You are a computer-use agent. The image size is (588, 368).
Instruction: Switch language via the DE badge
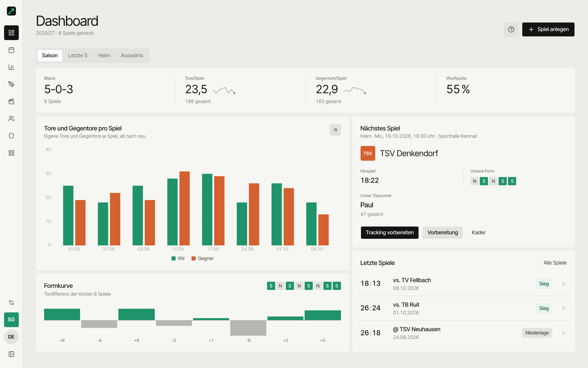(x=11, y=337)
